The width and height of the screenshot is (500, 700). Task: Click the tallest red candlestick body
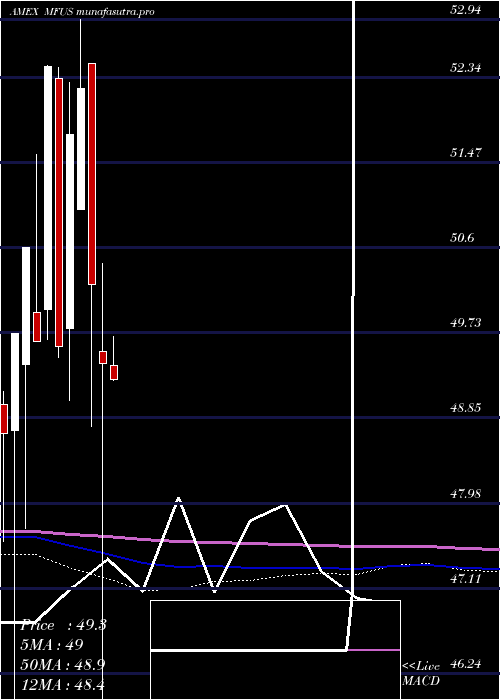click(59, 212)
